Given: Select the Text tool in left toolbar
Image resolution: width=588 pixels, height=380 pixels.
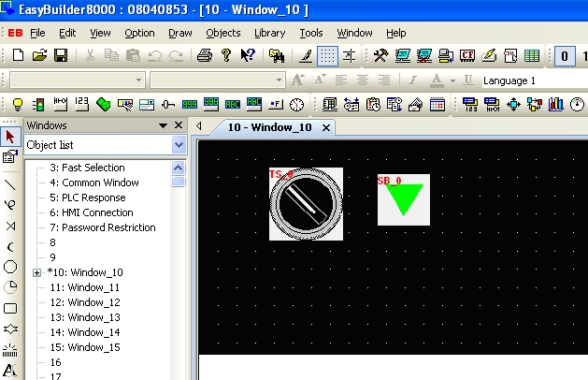Looking at the screenshot, I should pos(10,371).
